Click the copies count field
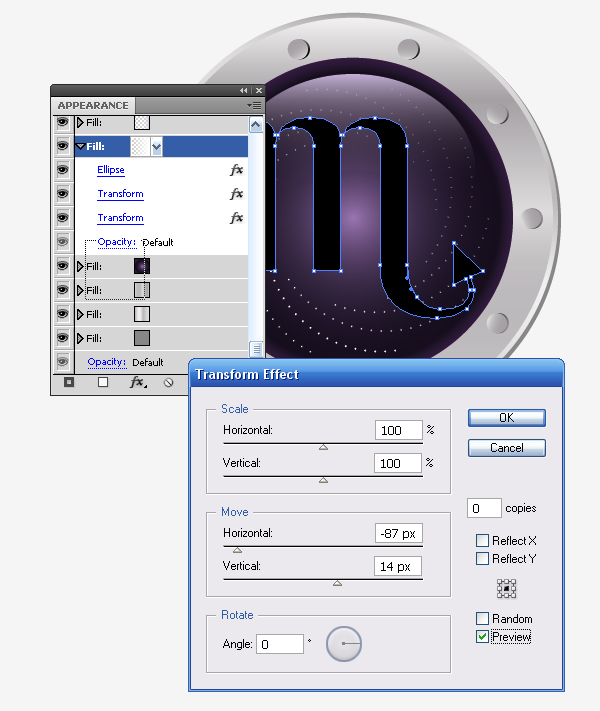Viewport: 600px width, 711px height. pyautogui.click(x=484, y=508)
